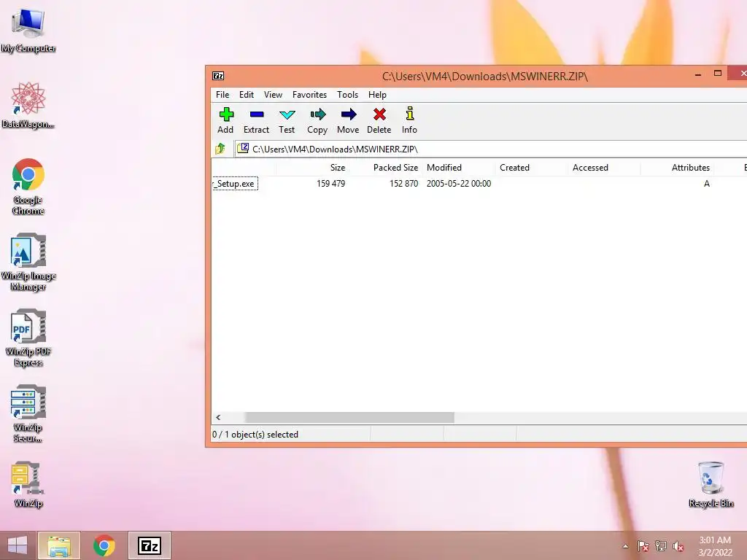
Task: Click status text 0 / 1 object(s) selected
Action: coord(255,435)
